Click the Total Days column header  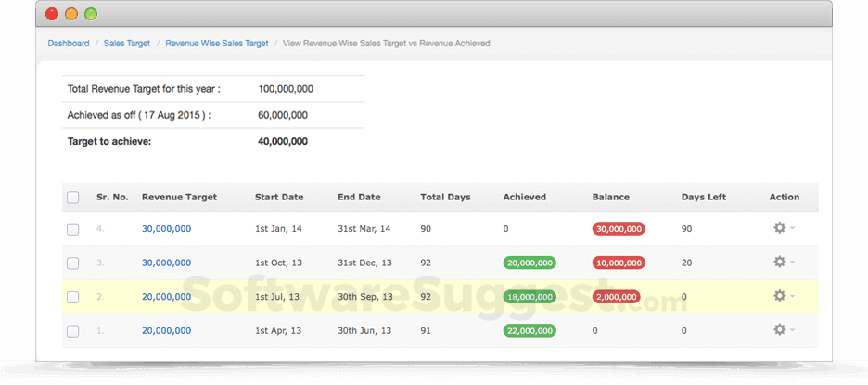click(446, 198)
